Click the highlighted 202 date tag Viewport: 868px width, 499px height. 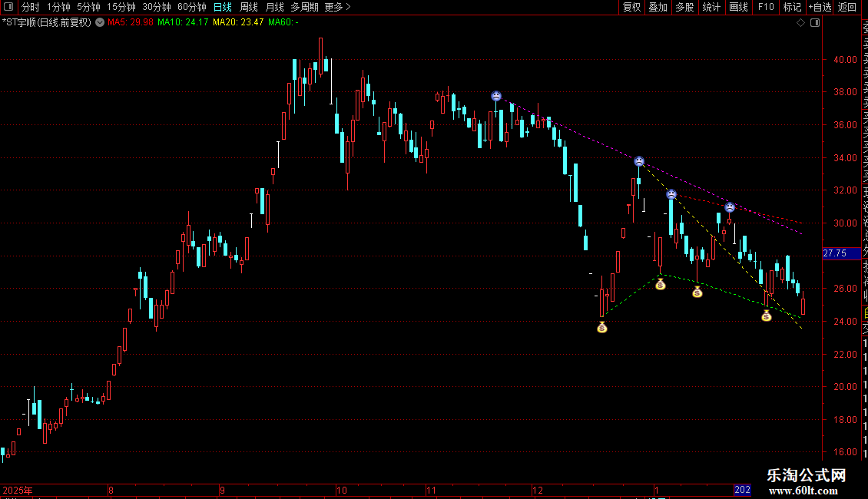click(x=742, y=490)
